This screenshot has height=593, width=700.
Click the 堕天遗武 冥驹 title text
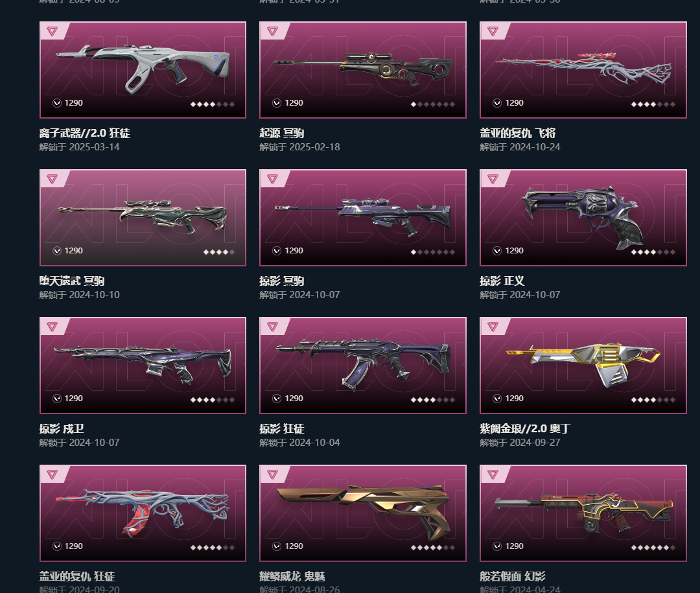[72, 281]
